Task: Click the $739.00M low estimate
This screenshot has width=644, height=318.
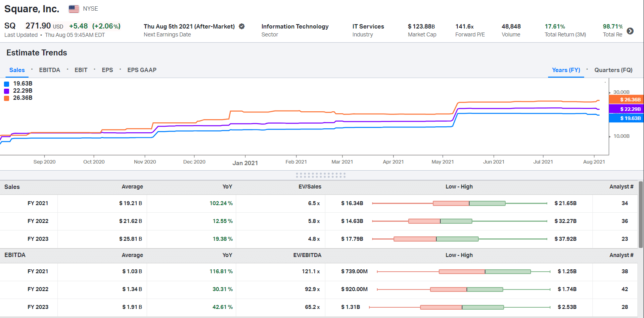Action: click(354, 271)
